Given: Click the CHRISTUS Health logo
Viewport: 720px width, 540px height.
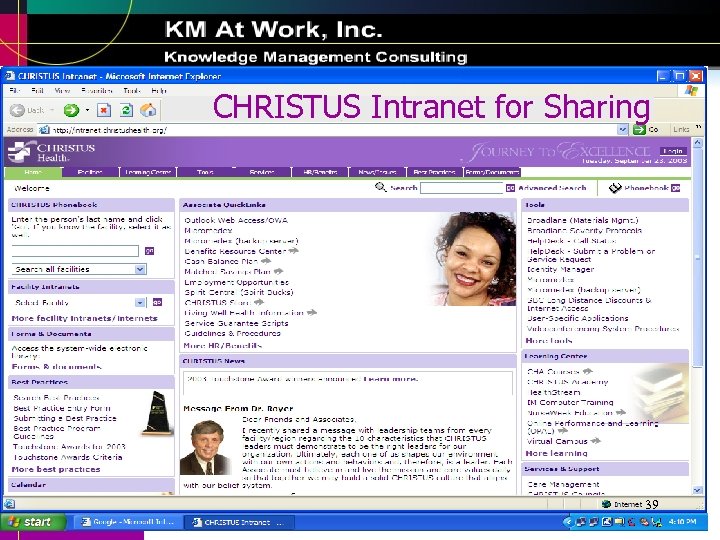Looking at the screenshot, I should pos(51,152).
